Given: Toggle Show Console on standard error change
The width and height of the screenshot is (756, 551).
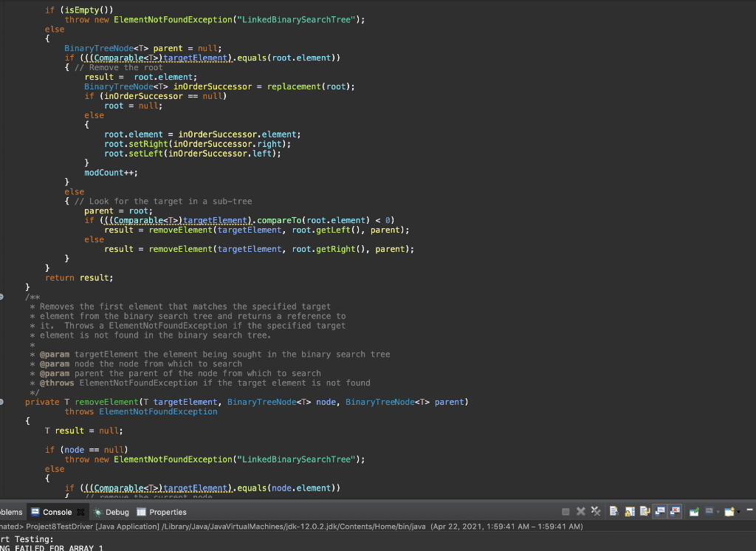Looking at the screenshot, I should (x=675, y=511).
